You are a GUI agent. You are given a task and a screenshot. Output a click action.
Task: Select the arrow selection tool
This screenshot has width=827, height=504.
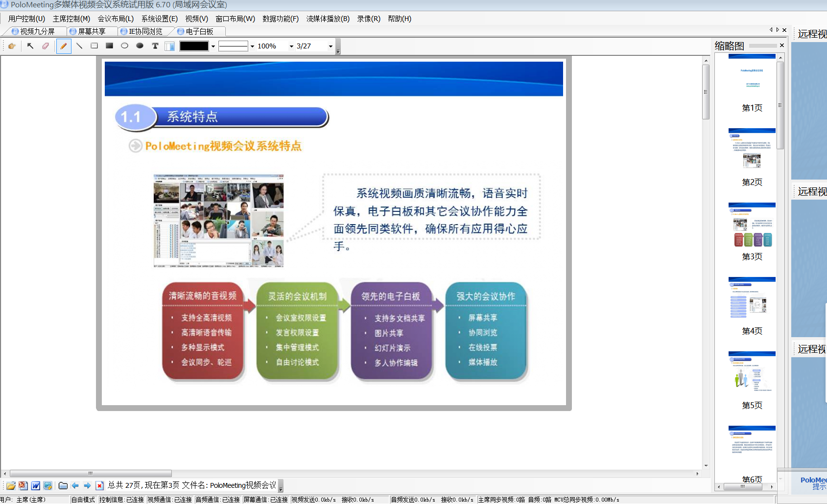(x=30, y=46)
